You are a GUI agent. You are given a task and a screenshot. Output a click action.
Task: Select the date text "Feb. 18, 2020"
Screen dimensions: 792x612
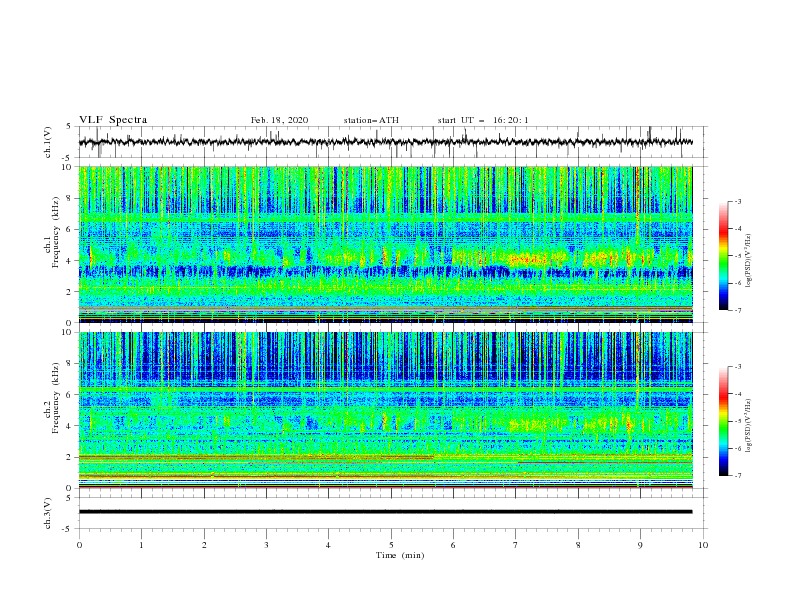(x=279, y=120)
